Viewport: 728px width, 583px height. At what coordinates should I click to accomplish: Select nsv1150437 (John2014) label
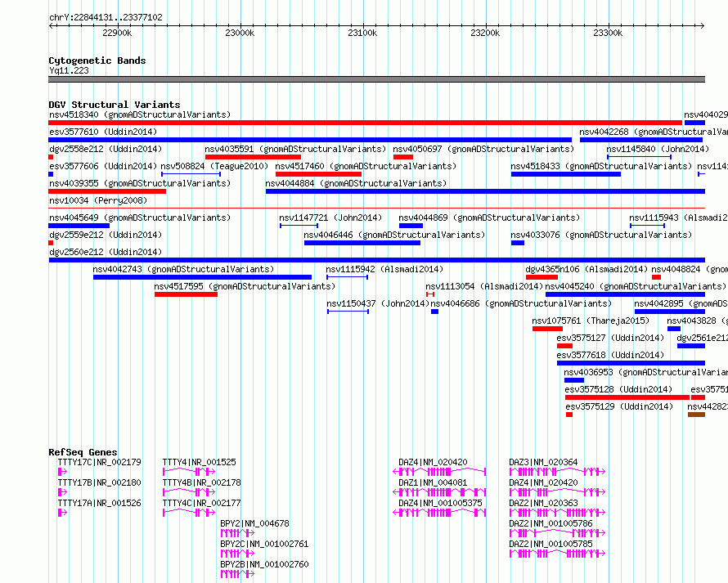click(378, 303)
